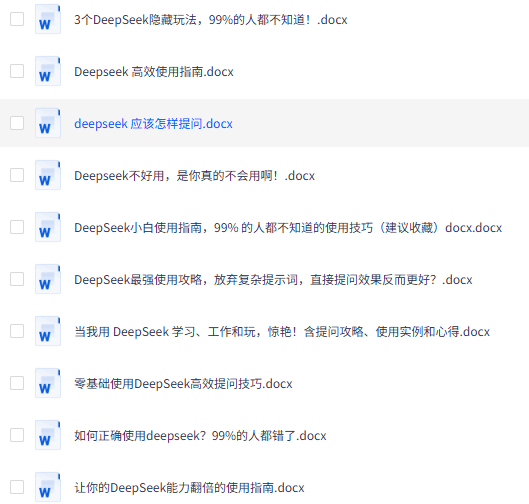Image resolution: width=529 pixels, height=504 pixels.
Task: Check box beside 如何正确使用deepseek file
Action: (17, 435)
